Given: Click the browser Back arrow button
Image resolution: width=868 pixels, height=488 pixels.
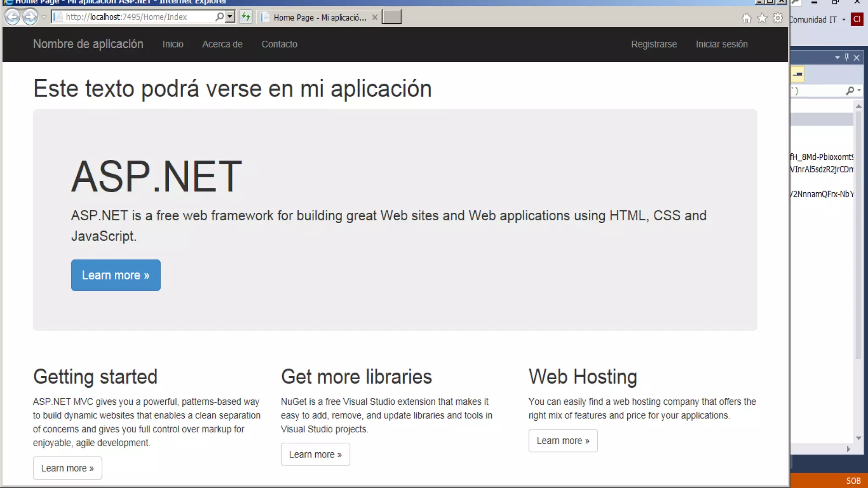Looking at the screenshot, I should 12,17.
